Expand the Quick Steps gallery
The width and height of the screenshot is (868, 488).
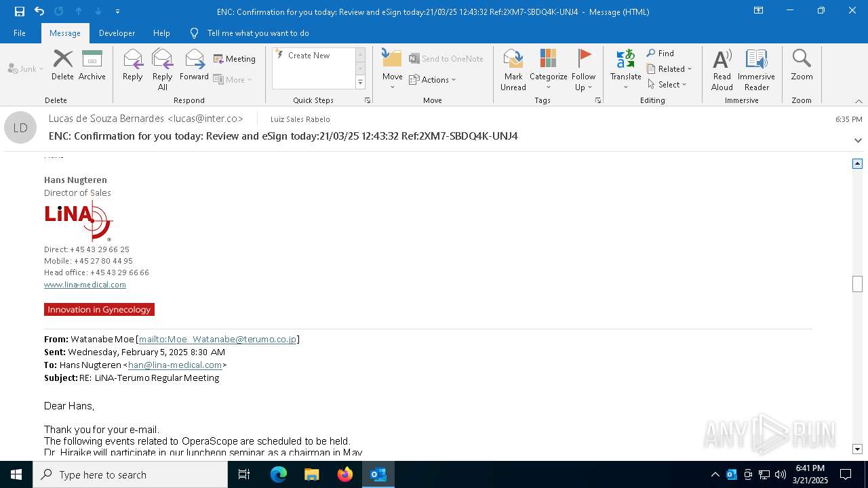(x=361, y=83)
